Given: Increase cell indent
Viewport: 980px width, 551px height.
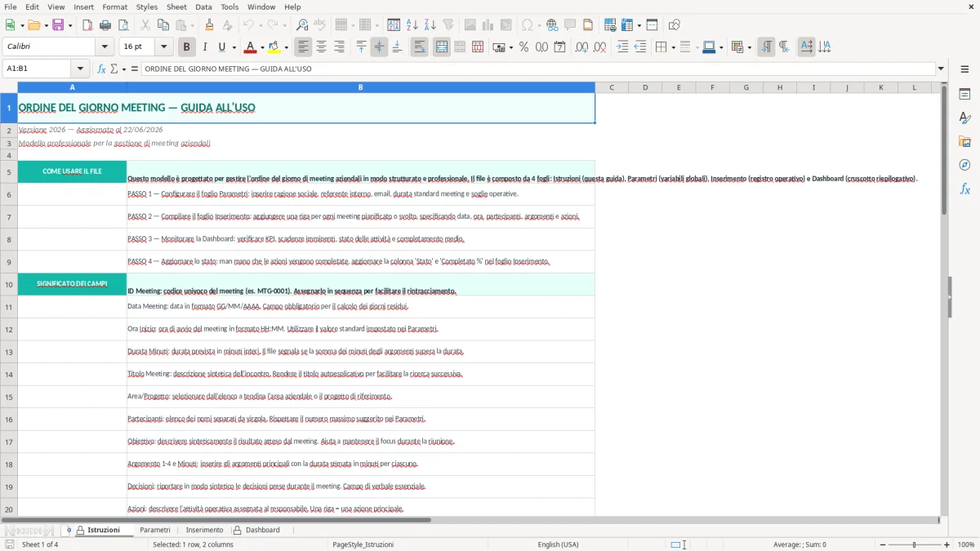Looking at the screenshot, I should coord(622,47).
